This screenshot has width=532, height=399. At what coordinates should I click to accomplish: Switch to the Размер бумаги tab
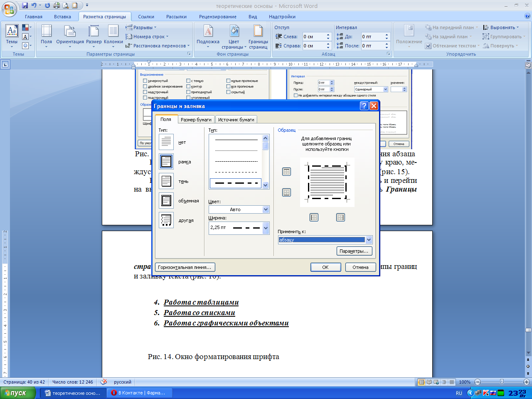(196, 120)
